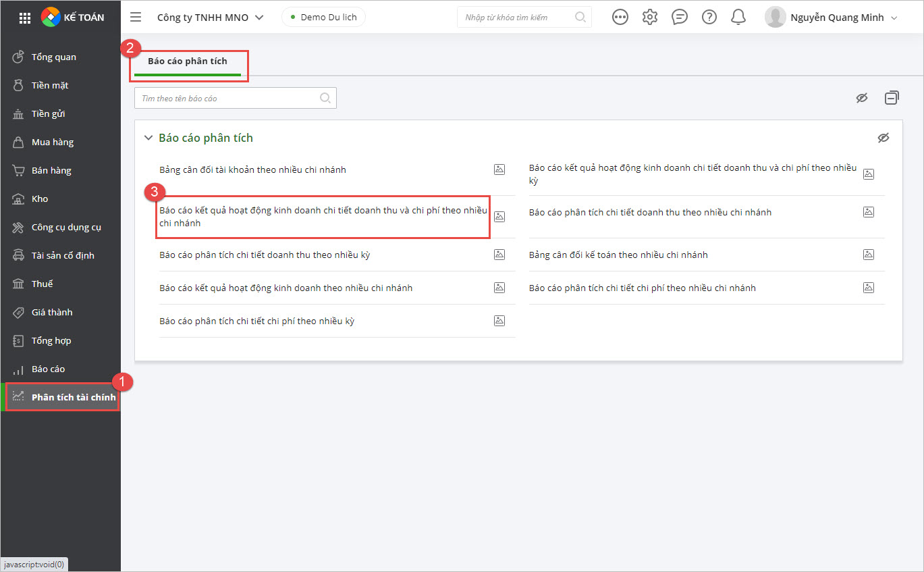The width and height of the screenshot is (924, 572).
Task: Open Báo cáo phân tích chi tiết chi phí theo nhiều chi nhánh
Action: (x=643, y=288)
